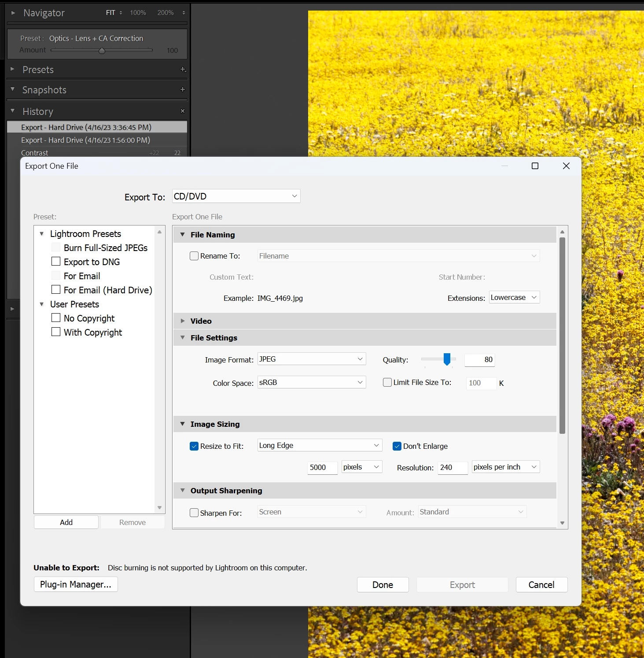This screenshot has width=644, height=658.
Task: Add a new preset with Presets plus icon
Action: point(183,70)
